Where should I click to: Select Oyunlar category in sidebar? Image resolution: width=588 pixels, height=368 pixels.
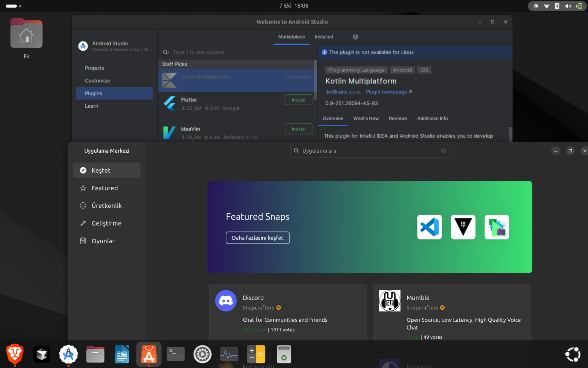[x=107, y=241]
